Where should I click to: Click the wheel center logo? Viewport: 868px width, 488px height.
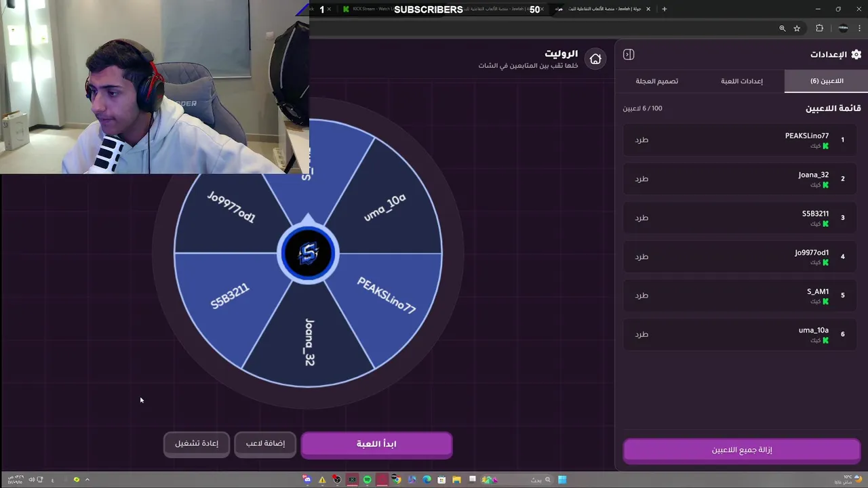coord(308,253)
